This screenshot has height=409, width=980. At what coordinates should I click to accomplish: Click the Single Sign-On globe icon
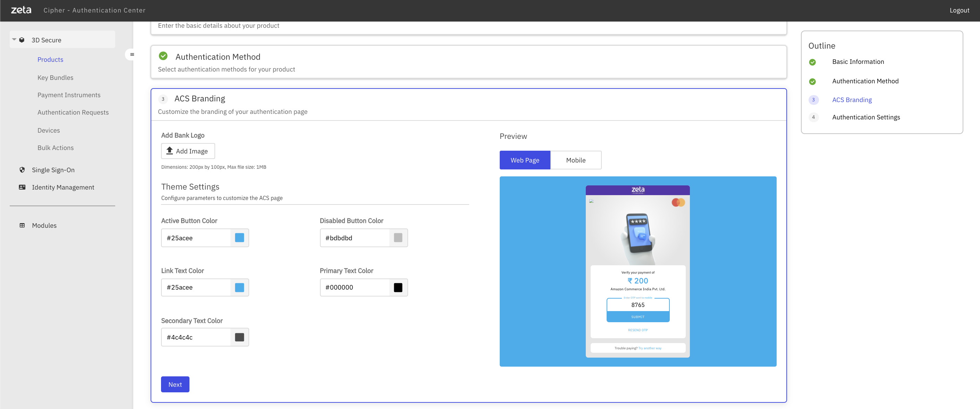pos(22,170)
